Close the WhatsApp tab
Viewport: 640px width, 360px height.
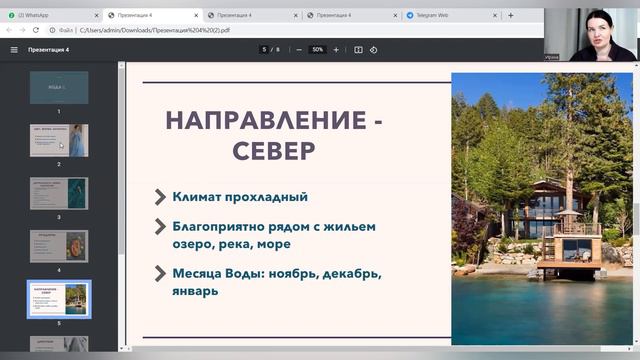coord(97,16)
